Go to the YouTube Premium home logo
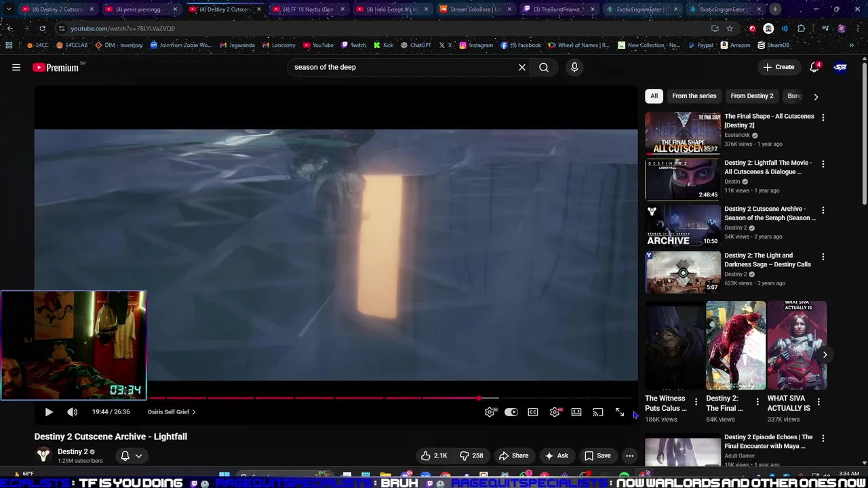The image size is (868, 488). (x=56, y=67)
